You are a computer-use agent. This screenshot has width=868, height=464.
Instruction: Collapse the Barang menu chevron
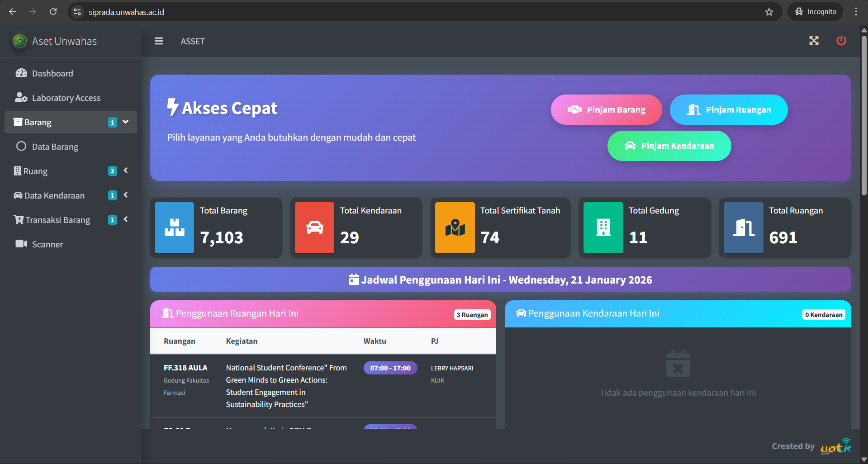pos(125,122)
